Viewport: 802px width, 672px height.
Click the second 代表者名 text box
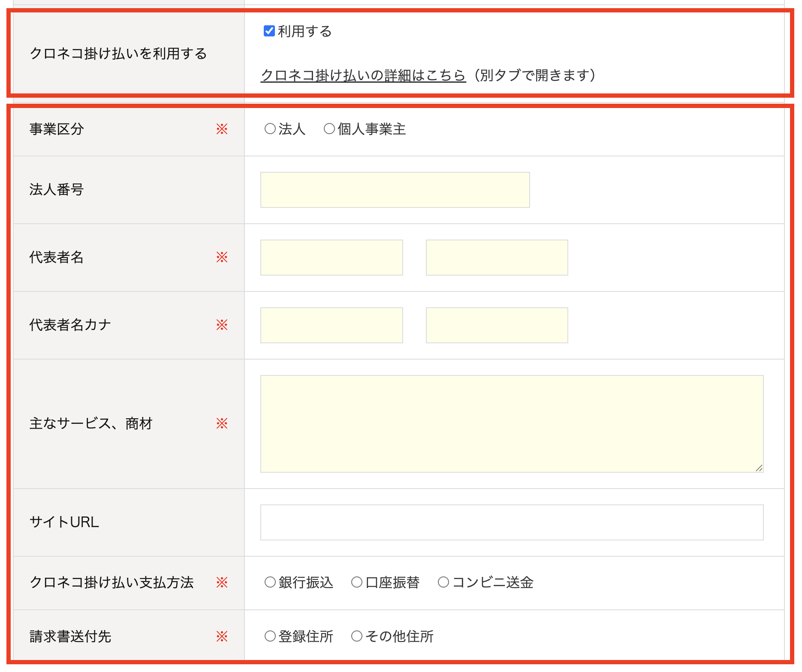497,257
